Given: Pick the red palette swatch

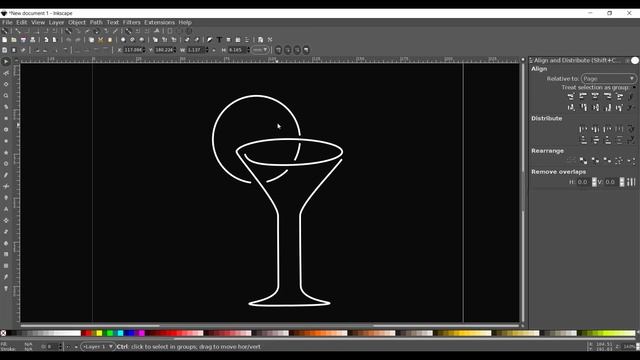Looking at the screenshot, I should coord(89,333).
